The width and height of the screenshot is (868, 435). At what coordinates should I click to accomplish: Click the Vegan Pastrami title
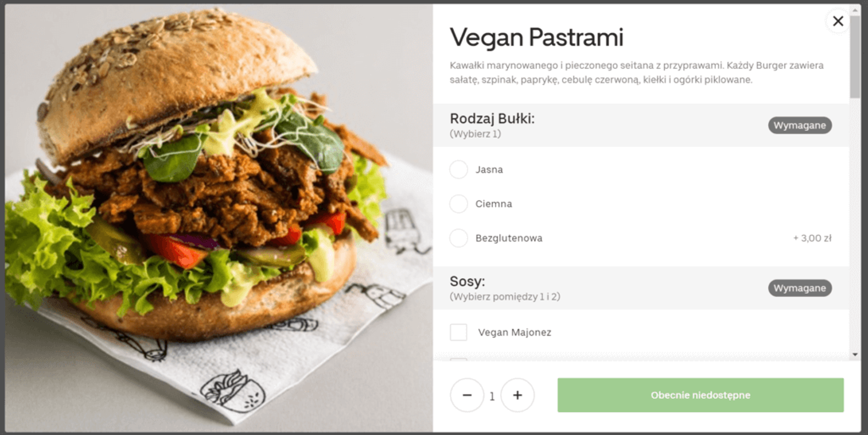click(x=536, y=38)
